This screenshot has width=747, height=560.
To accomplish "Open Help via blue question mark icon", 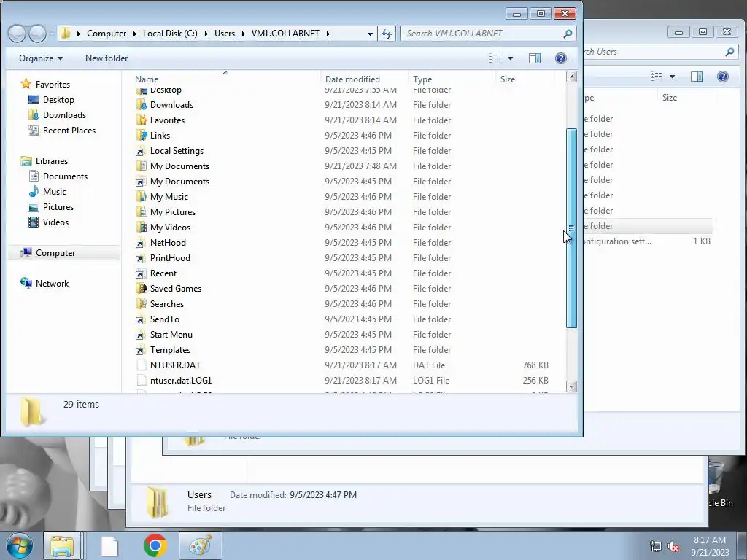I will click(x=561, y=58).
